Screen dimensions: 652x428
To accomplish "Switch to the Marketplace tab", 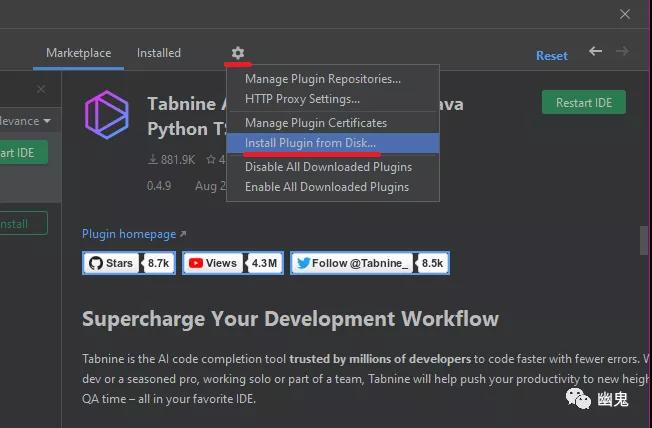I will [79, 53].
